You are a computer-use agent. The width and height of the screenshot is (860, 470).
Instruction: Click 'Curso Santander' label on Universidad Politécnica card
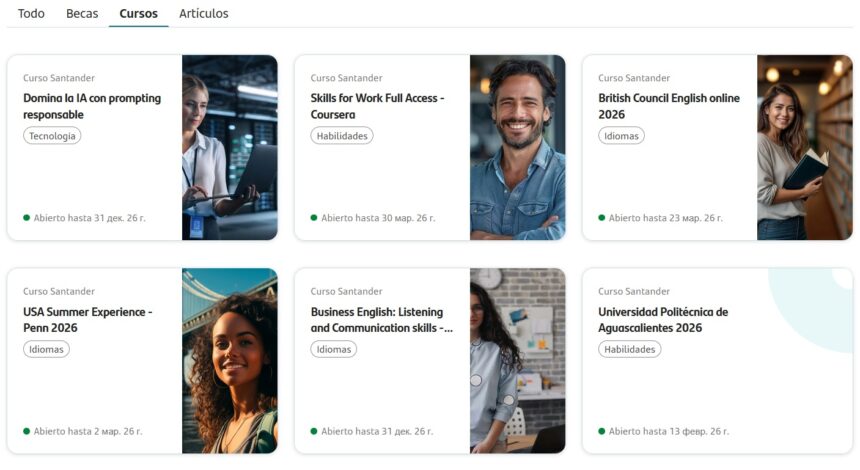(x=633, y=291)
